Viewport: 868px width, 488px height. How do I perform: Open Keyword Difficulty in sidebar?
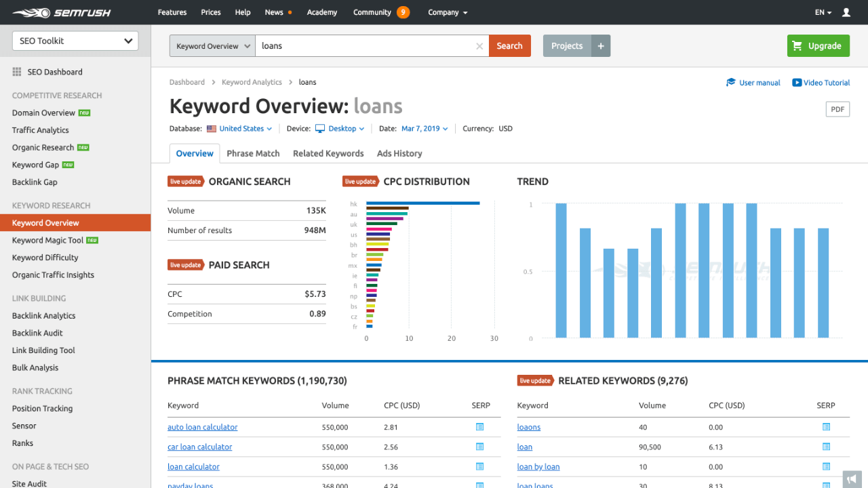tap(45, 258)
